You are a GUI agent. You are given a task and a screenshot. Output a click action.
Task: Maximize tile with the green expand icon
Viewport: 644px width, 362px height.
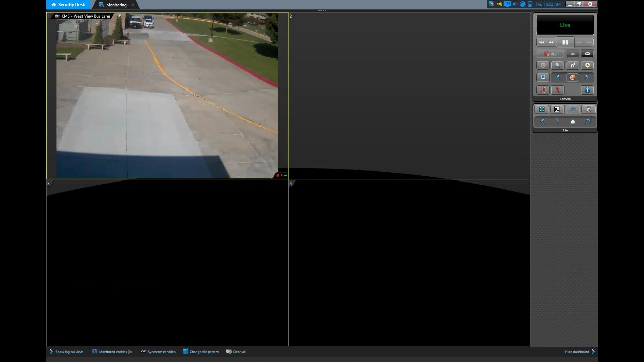tap(542, 109)
